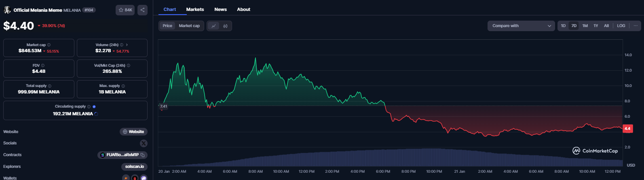This screenshot has width=644, height=180.
Task: Set chart range to 1Y
Action: click(x=595, y=26)
